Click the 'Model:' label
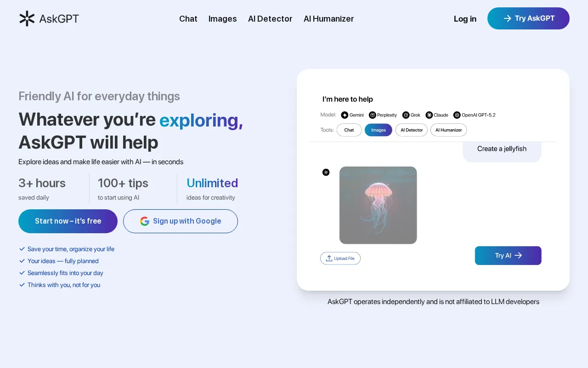The image size is (588, 368). 328,115
